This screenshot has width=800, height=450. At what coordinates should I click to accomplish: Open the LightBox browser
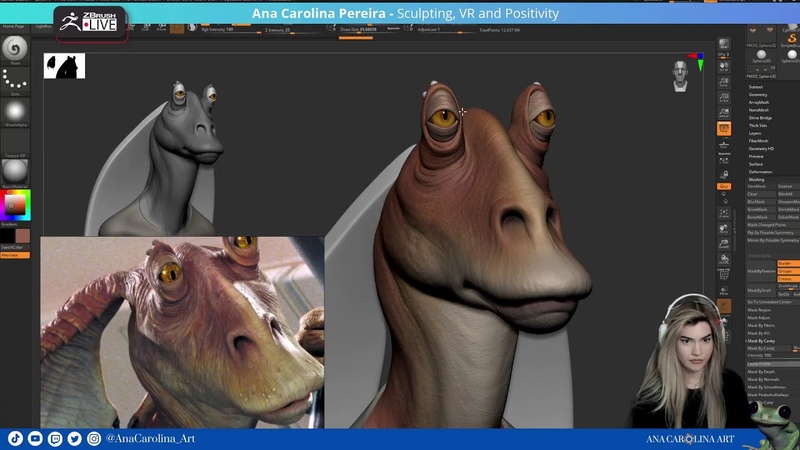44,26
